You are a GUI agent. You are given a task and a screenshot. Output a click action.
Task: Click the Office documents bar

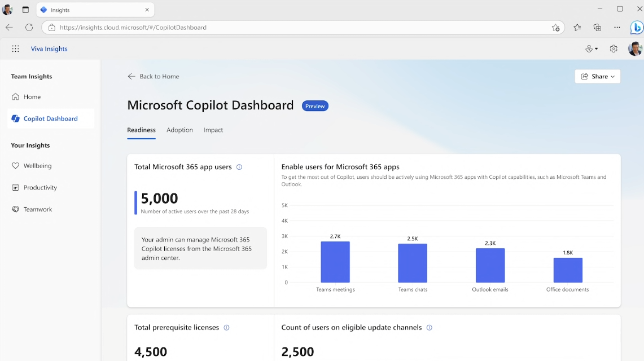[x=568, y=270]
